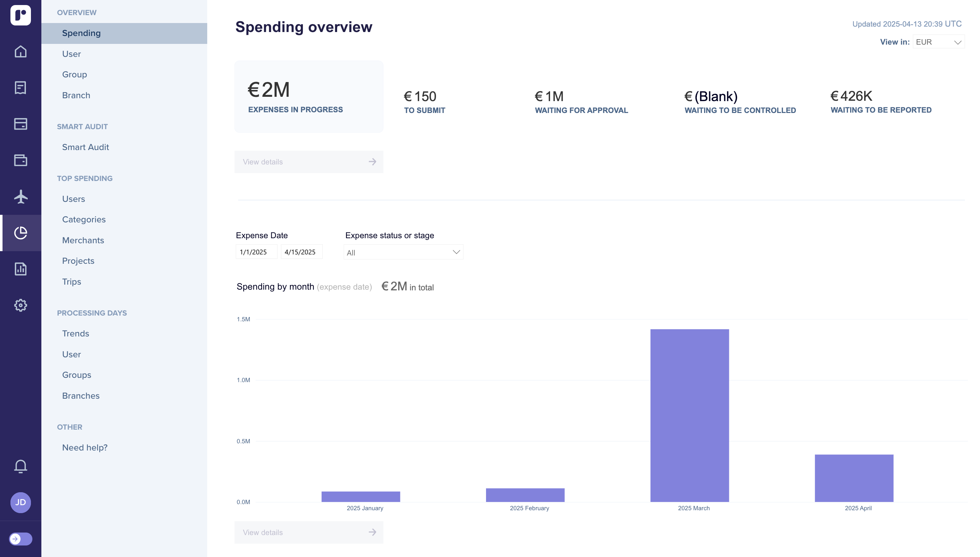
Task: Select Smart Audit in the menu
Action: coord(85,147)
